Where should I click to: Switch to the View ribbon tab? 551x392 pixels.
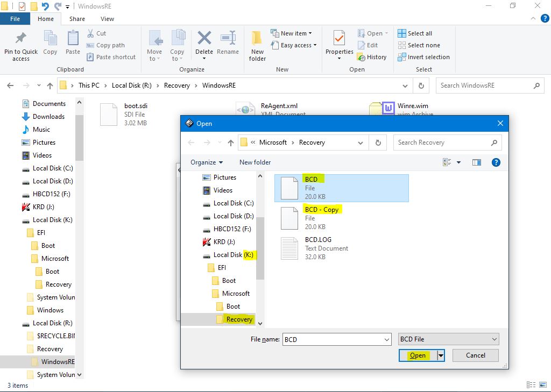107,19
